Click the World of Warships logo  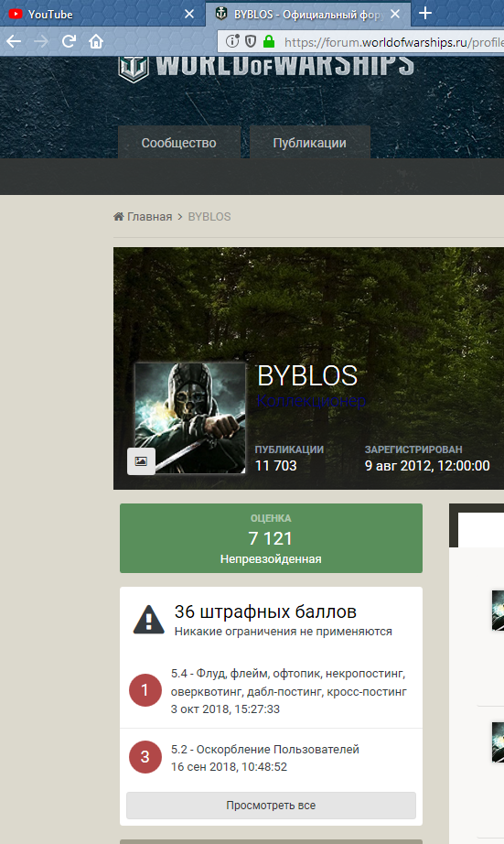(x=266, y=68)
